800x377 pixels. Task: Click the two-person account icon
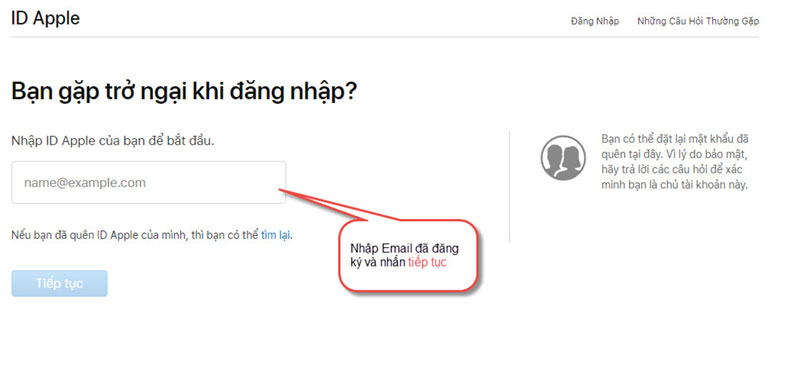point(563,158)
